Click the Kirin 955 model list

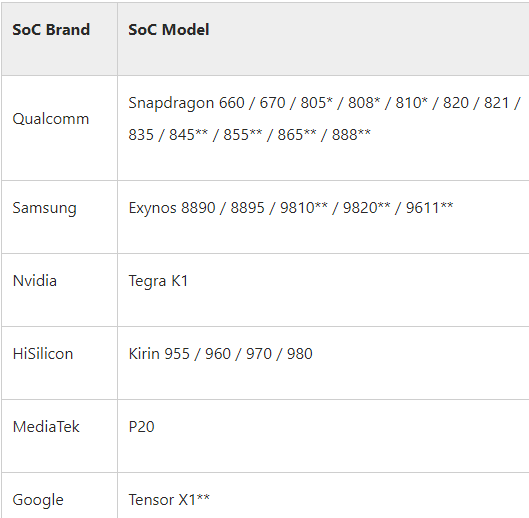[x=220, y=354]
